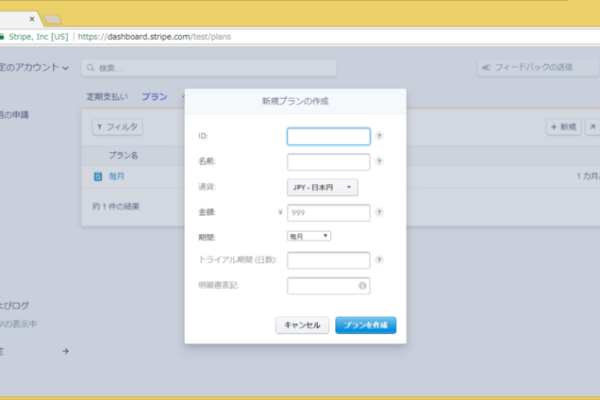Click the 検索 search box

click(208, 68)
